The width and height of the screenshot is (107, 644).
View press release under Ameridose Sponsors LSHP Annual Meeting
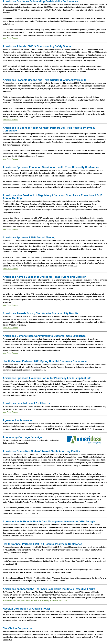pos(10,269)
